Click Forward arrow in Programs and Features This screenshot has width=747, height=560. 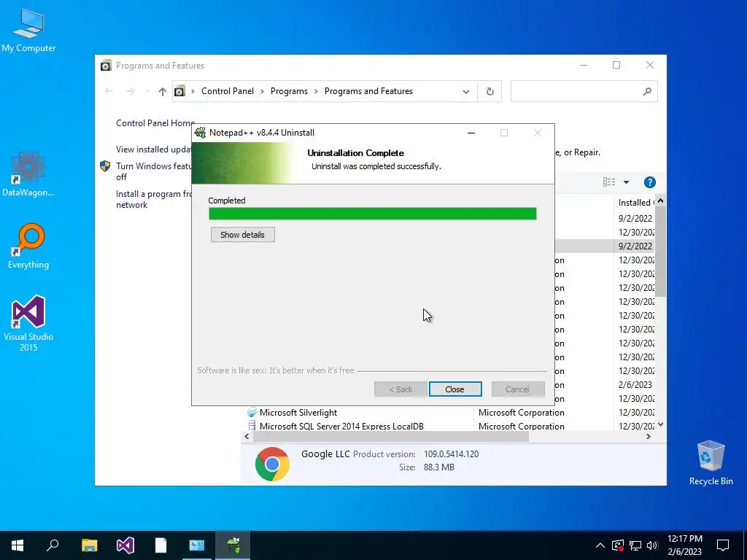[x=130, y=91]
